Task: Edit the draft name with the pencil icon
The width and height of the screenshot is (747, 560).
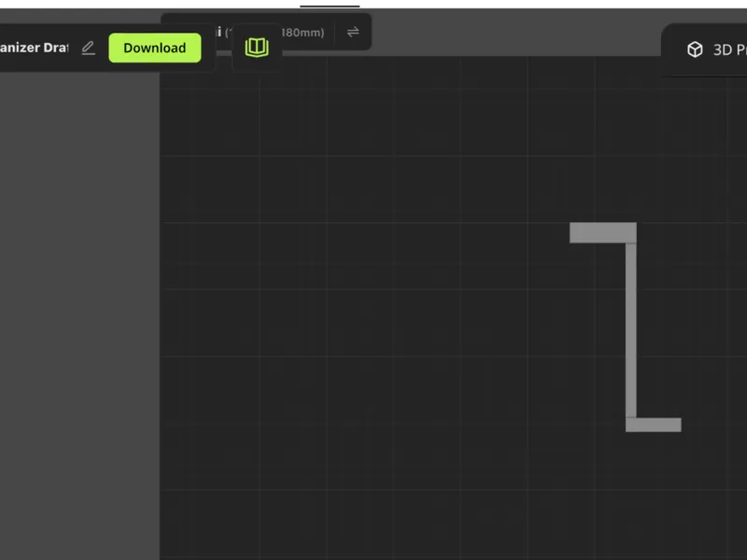Action: click(88, 48)
